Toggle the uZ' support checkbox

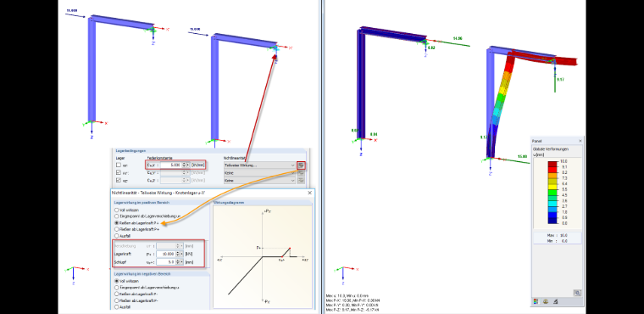click(x=119, y=180)
